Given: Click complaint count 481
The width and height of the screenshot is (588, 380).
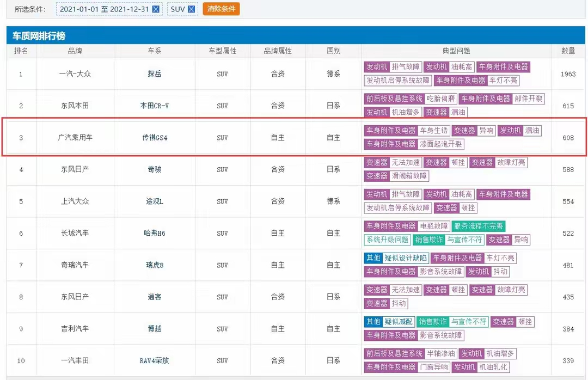Looking at the screenshot, I should [x=568, y=265].
